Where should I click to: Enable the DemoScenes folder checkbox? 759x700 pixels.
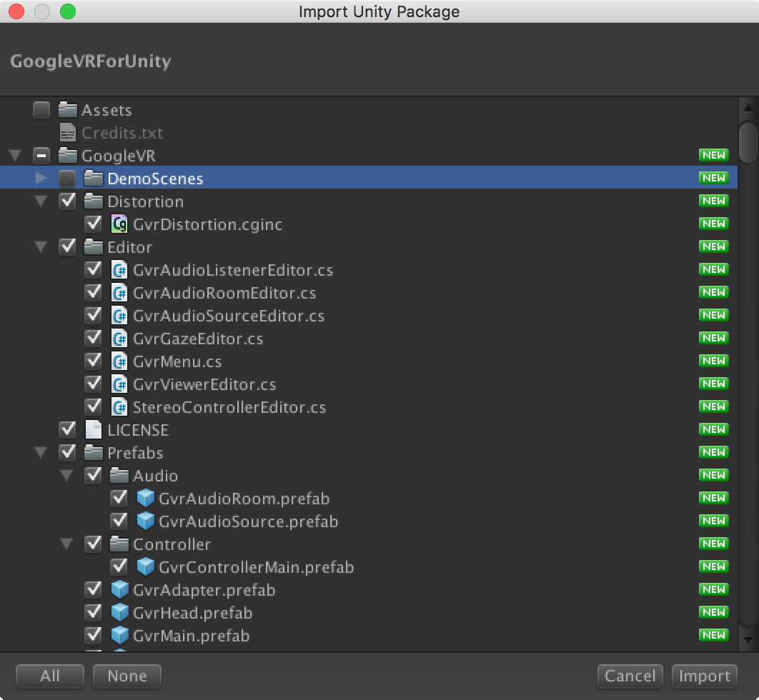click(x=67, y=179)
